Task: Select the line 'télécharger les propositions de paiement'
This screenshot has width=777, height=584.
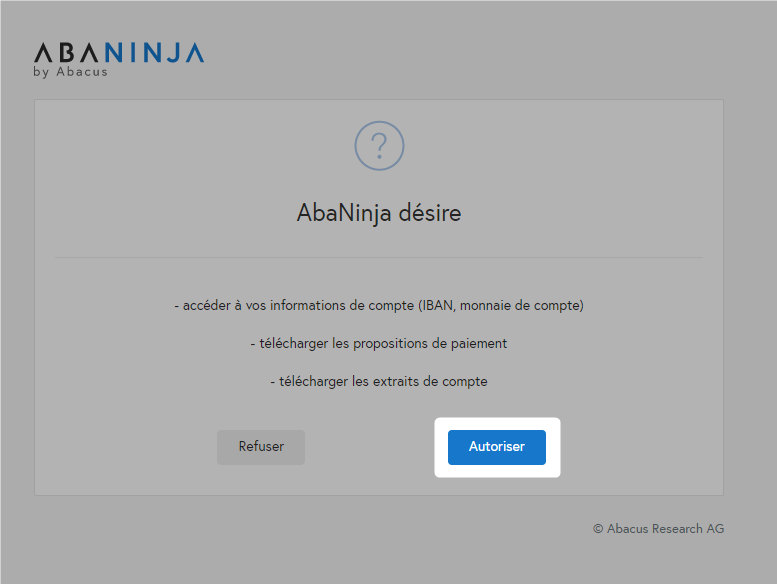Action: (x=379, y=344)
